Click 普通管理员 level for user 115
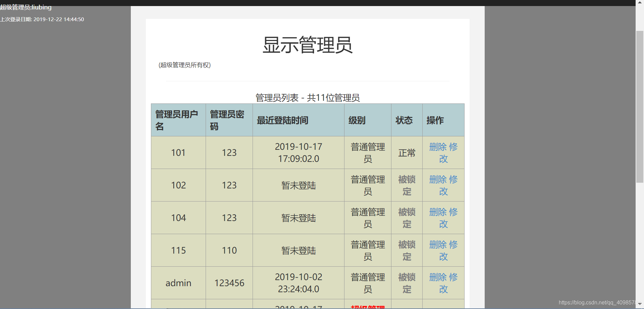The width and height of the screenshot is (644, 309). pos(368,251)
